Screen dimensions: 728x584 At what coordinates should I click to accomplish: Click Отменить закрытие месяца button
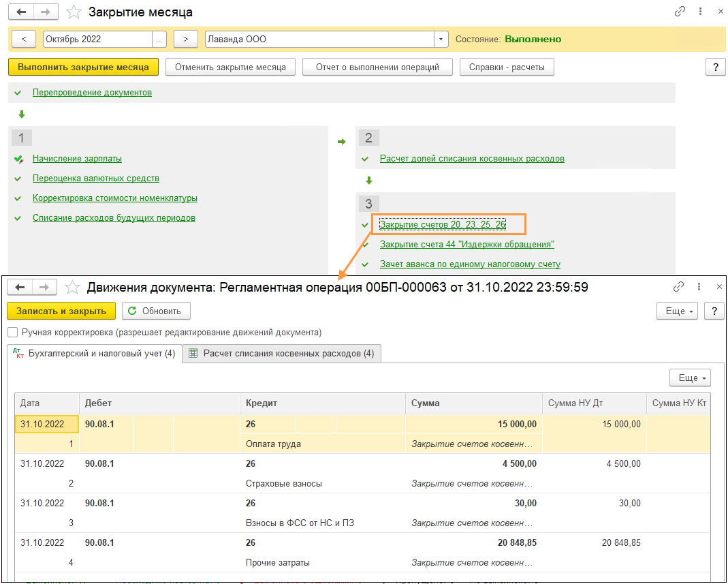coord(230,67)
